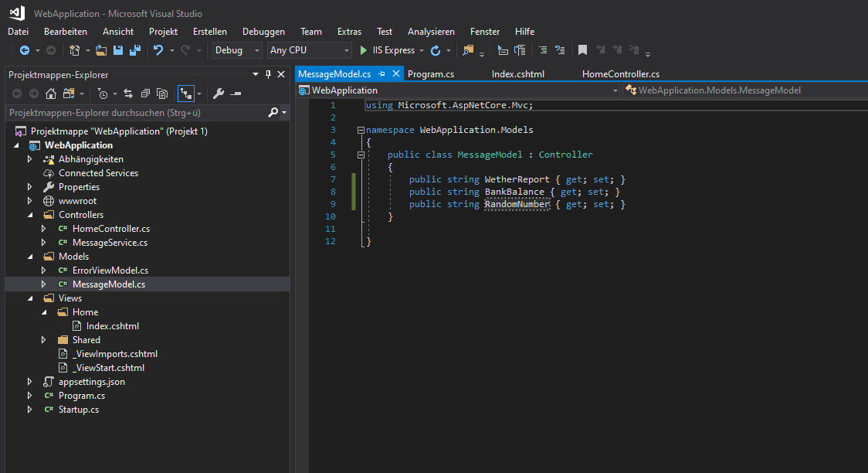Collapse the Views folder
This screenshot has height=473, width=868.
coord(30,298)
